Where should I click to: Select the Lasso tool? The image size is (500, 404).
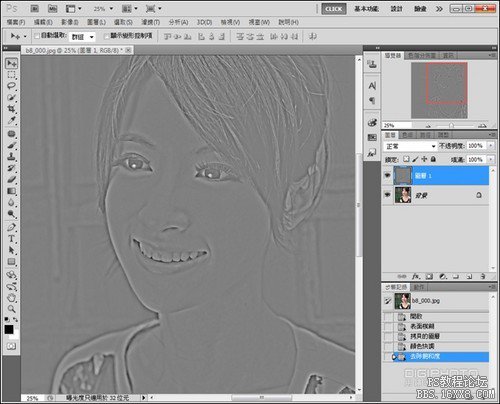(12, 86)
